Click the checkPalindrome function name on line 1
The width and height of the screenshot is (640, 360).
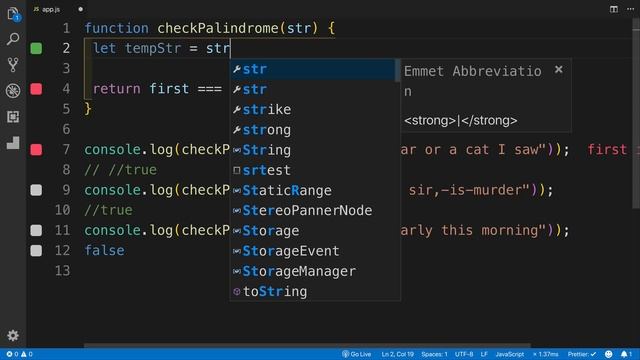pyautogui.click(x=218, y=28)
